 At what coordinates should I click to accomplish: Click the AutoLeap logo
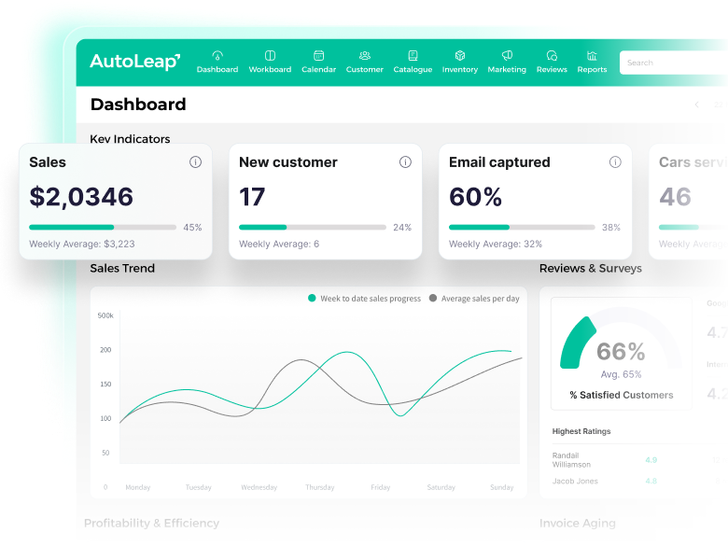coord(134,62)
